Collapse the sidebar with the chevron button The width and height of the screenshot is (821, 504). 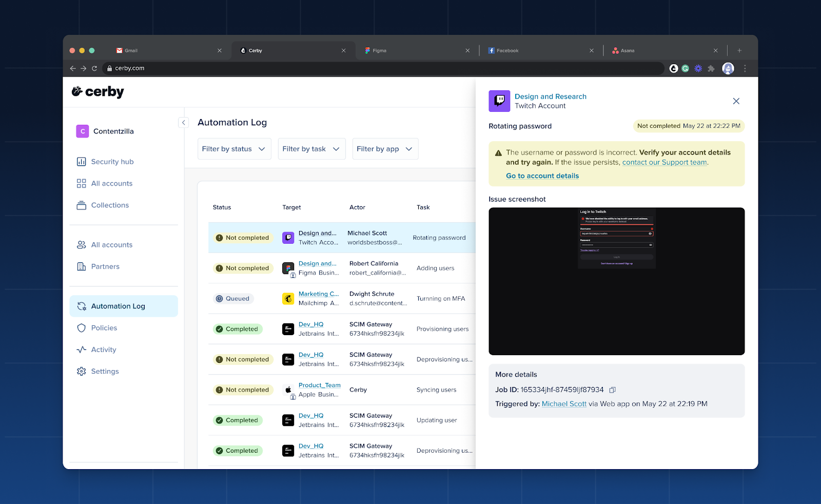[184, 123]
